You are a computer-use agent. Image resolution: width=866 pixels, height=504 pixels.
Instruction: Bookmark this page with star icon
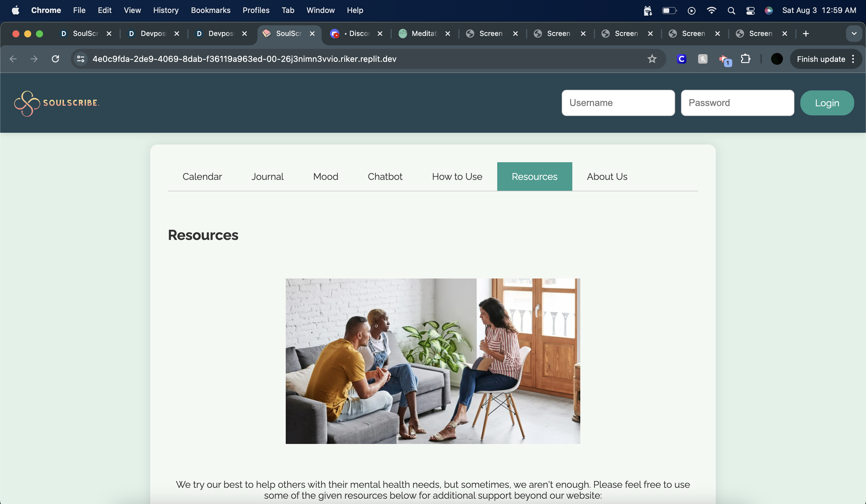point(652,59)
